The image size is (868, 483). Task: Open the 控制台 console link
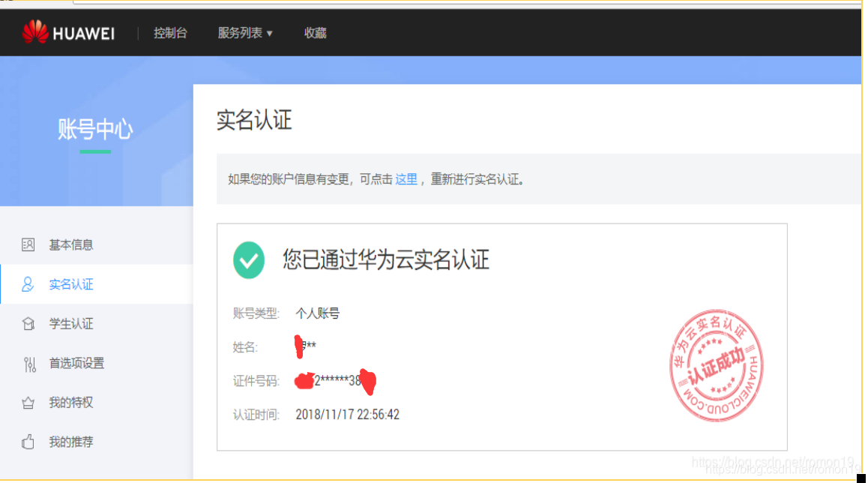(x=170, y=33)
